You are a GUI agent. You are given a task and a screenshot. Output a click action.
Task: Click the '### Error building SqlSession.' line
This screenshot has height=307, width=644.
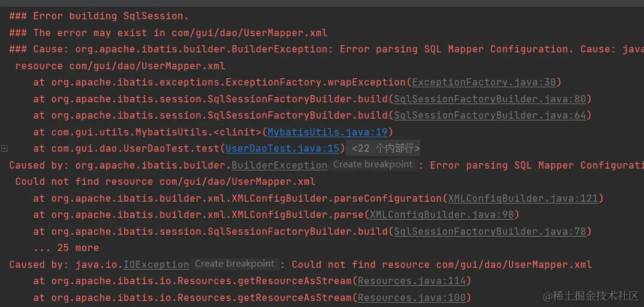click(x=99, y=16)
